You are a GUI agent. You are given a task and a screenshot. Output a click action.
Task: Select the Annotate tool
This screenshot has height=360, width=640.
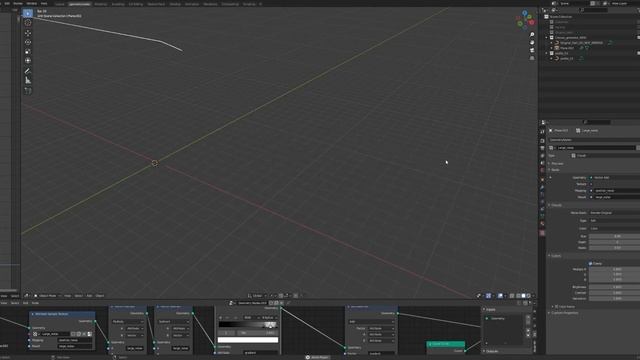[x=28, y=71]
